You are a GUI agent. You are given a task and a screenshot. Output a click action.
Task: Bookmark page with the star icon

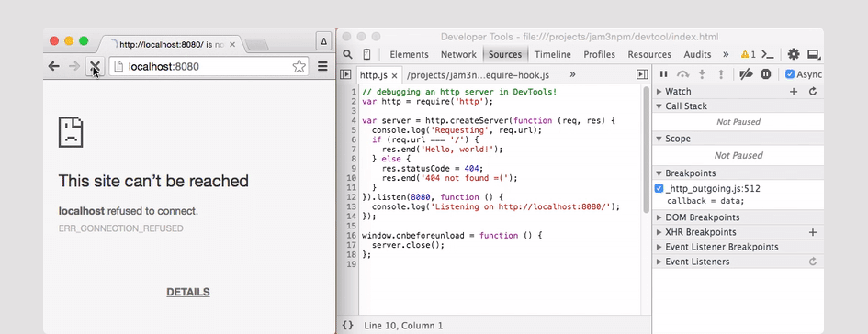coord(299,67)
